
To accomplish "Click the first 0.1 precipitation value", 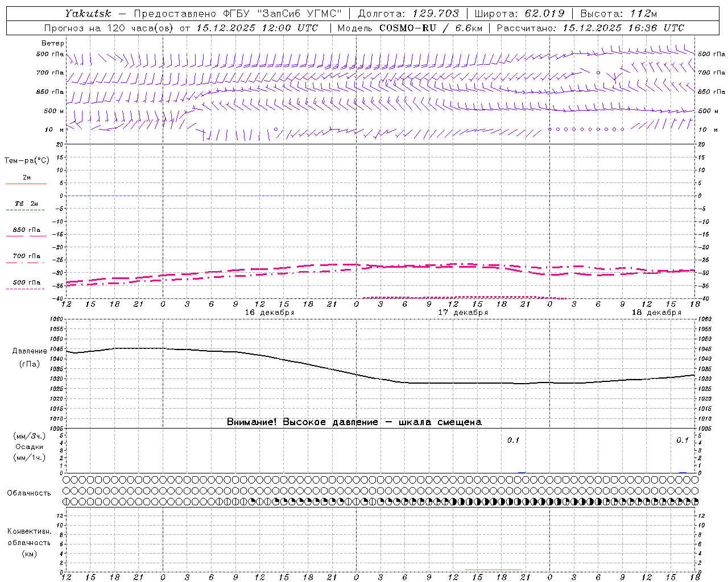I will (514, 440).
